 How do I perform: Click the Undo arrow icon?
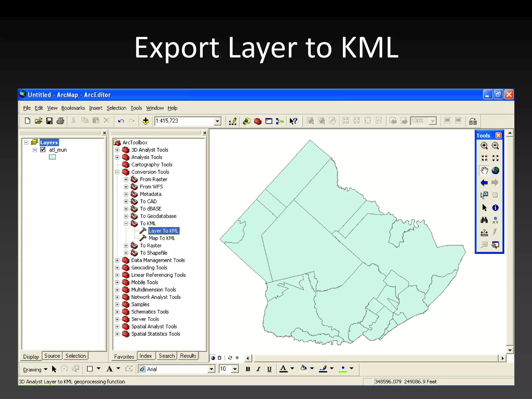pos(121,121)
